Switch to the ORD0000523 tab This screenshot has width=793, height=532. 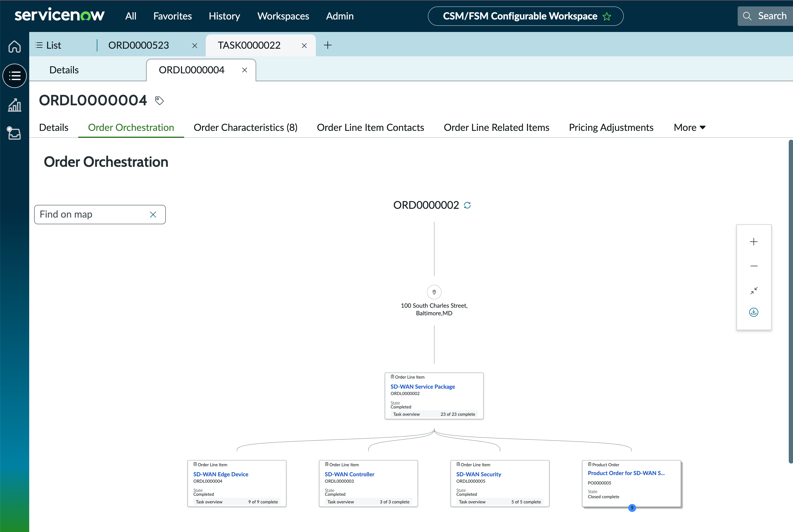[138, 45]
